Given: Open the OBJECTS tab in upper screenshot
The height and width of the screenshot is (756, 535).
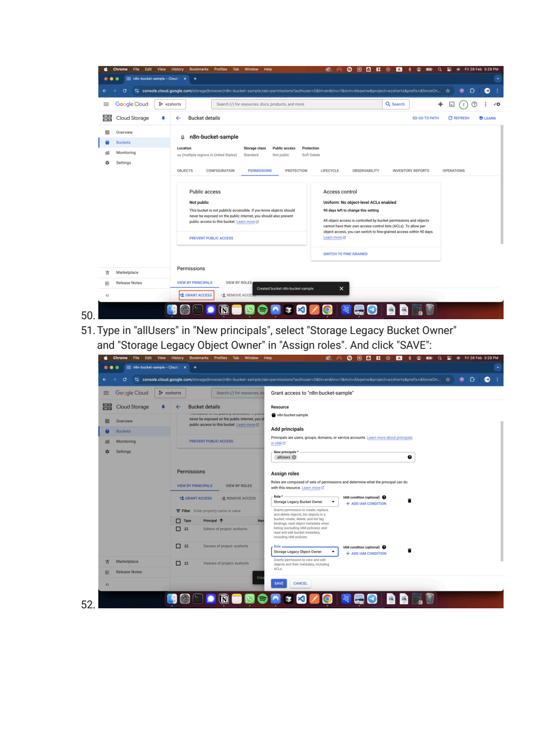Looking at the screenshot, I should tap(185, 171).
